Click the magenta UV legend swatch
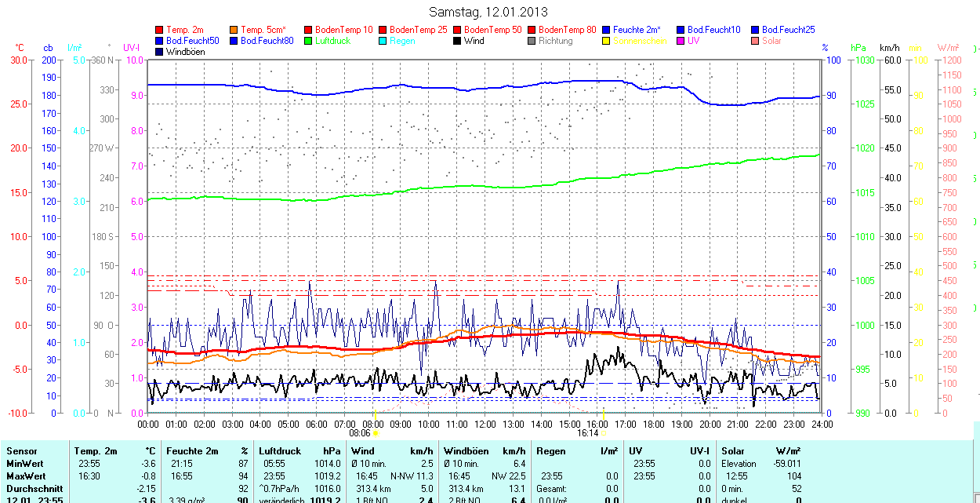This screenshot has width=980, height=503. click(681, 41)
